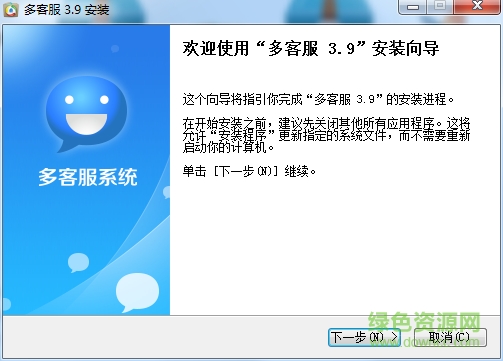
Task: Cancel installation with the 取消(C) button
Action: [450, 337]
